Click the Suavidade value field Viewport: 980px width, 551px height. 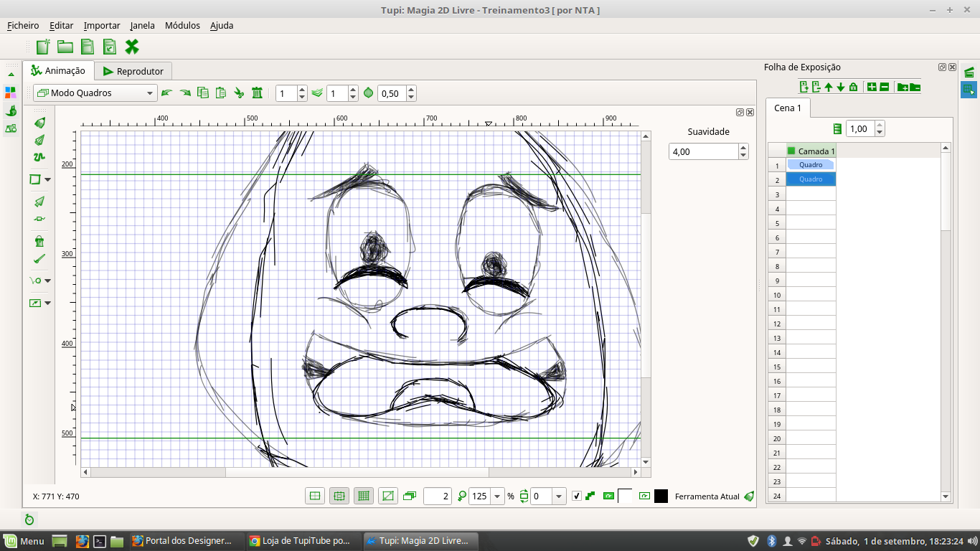tap(703, 151)
